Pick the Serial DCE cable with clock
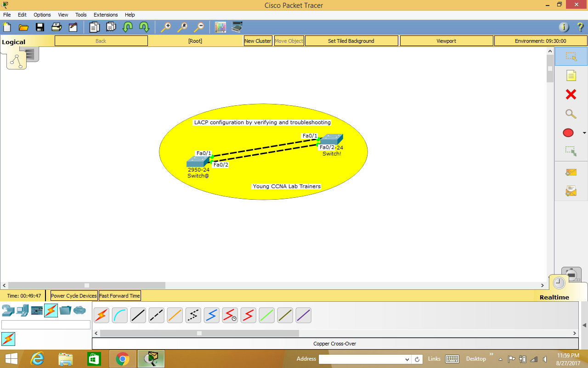Image resolution: width=588 pixels, height=368 pixels. pyautogui.click(x=230, y=316)
